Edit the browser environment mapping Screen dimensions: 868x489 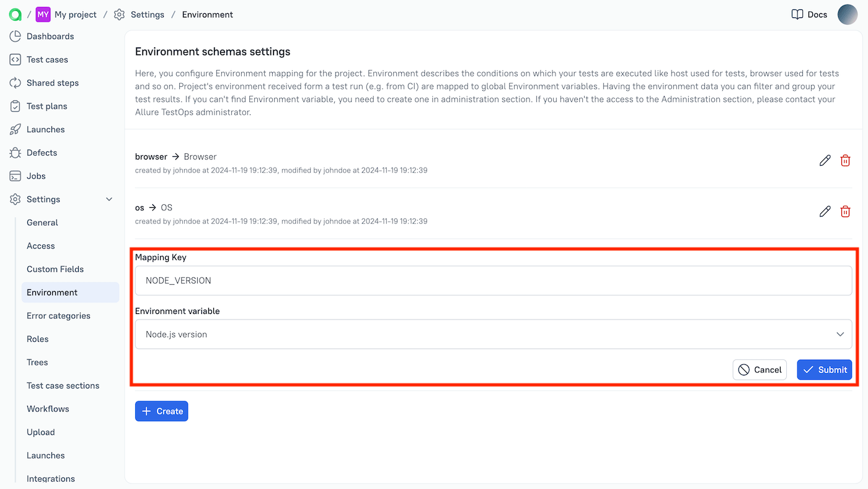tap(825, 160)
